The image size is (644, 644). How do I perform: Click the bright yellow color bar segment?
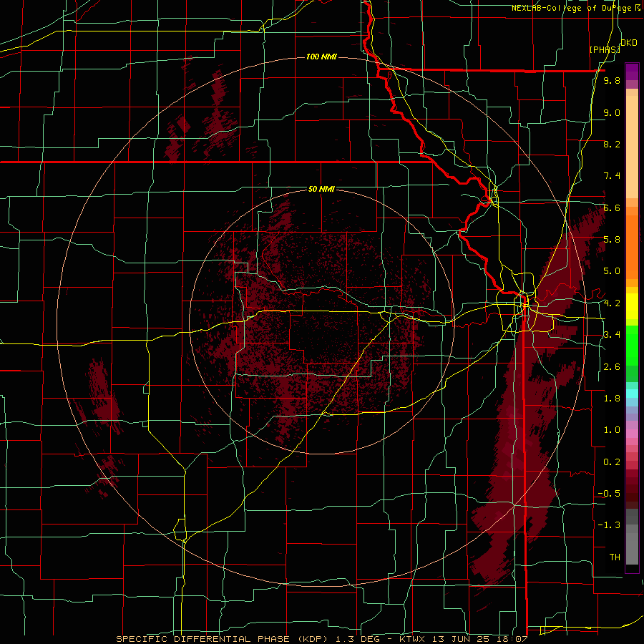tap(632, 306)
